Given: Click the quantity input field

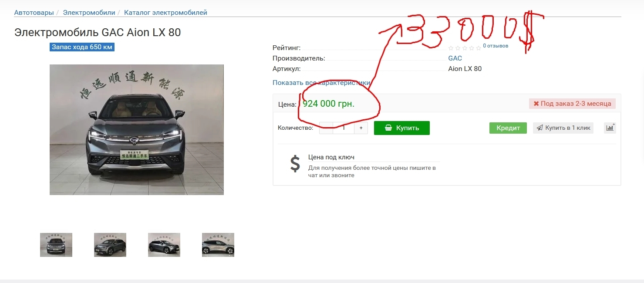Looking at the screenshot, I should click(x=344, y=128).
